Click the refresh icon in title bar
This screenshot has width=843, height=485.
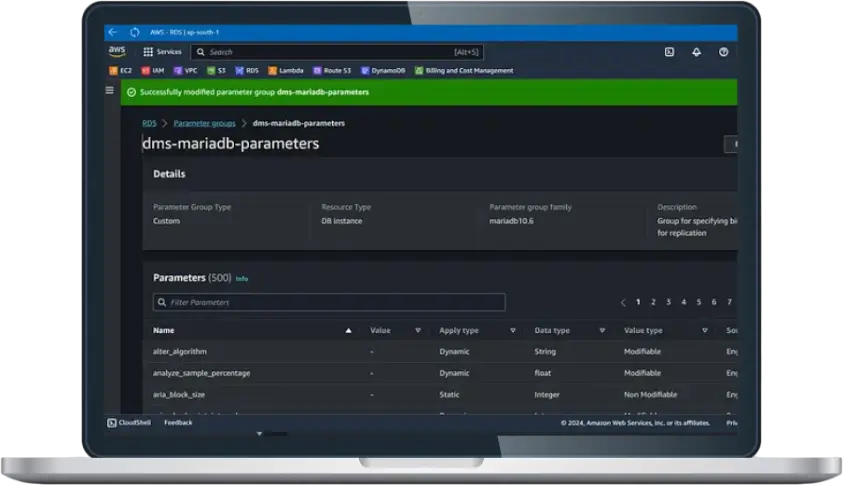pos(134,32)
